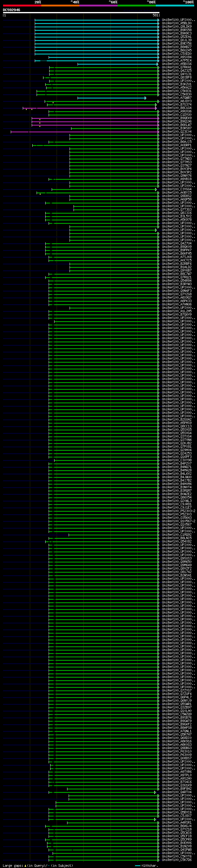The image size is (197, 868).
Task: Open UniRef100_C5XED0 entry
Action: pyautogui.click(x=177, y=54)
